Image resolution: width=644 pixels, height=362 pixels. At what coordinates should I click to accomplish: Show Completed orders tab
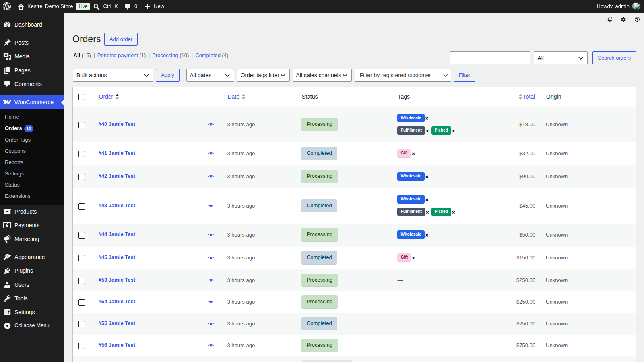(x=208, y=56)
